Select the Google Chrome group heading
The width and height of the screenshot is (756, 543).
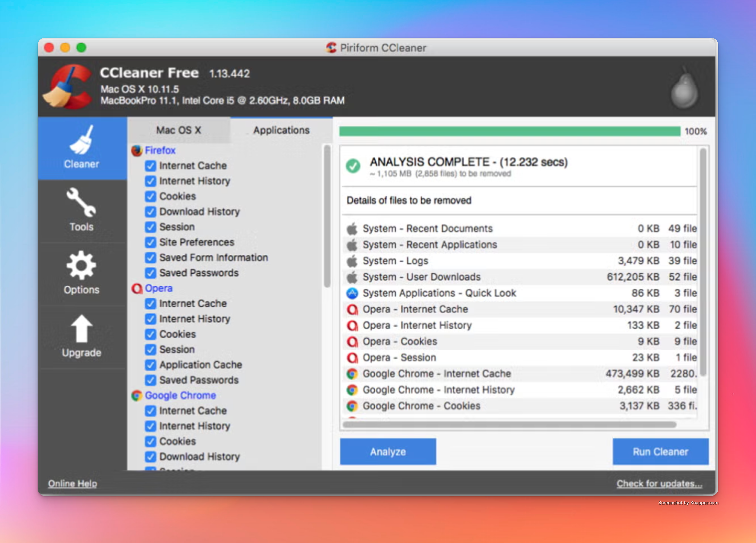click(180, 396)
